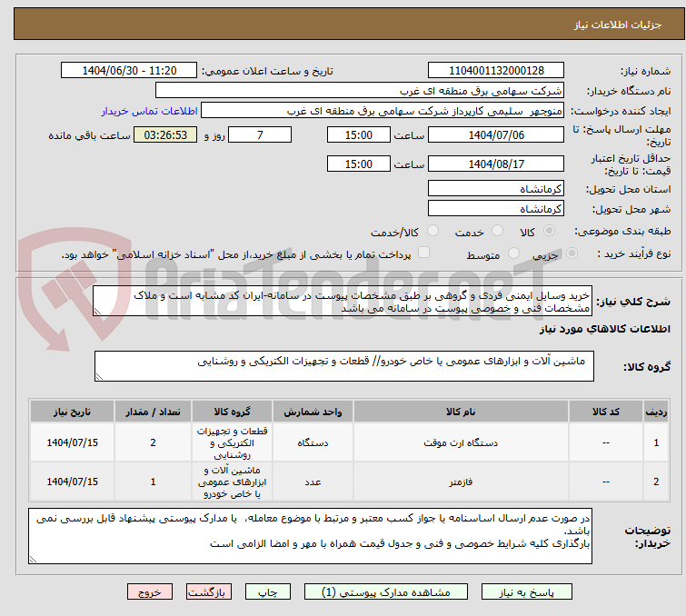
Task: Click the price validity date 1404/08/17
Action: (x=496, y=164)
